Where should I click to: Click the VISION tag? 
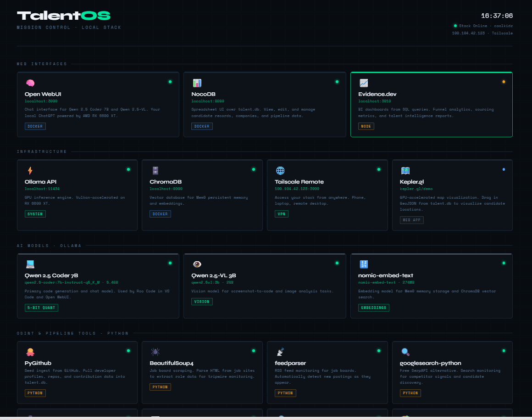pos(202,302)
